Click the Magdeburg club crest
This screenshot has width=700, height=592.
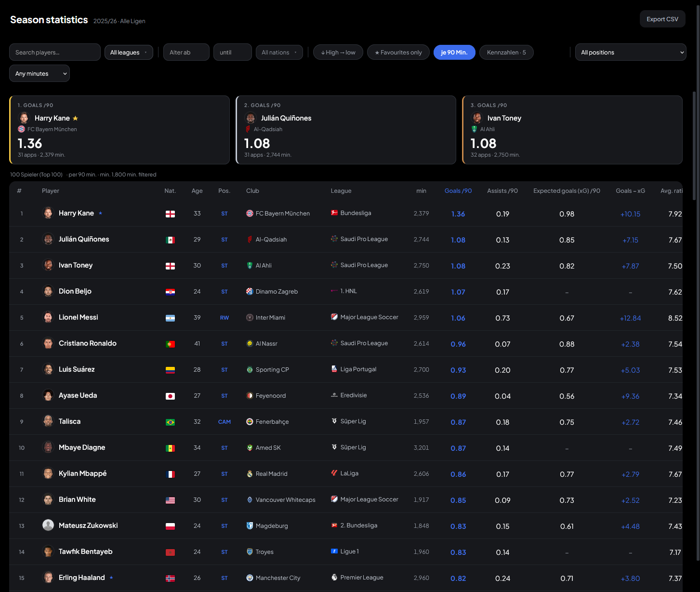[x=250, y=525]
